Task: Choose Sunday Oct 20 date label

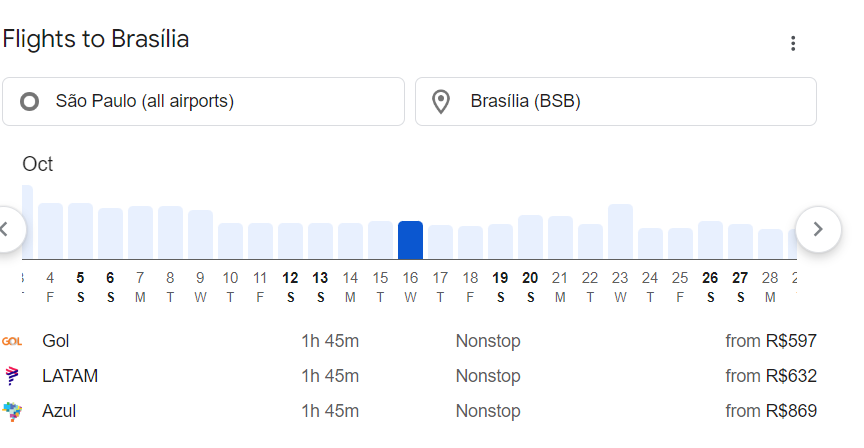Action: pos(530,287)
